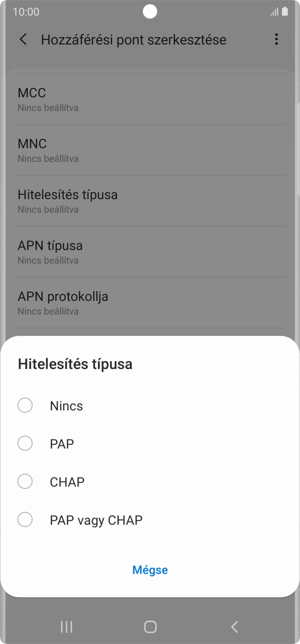Open the APN típusa setting
The image size is (300, 644).
tap(150, 251)
